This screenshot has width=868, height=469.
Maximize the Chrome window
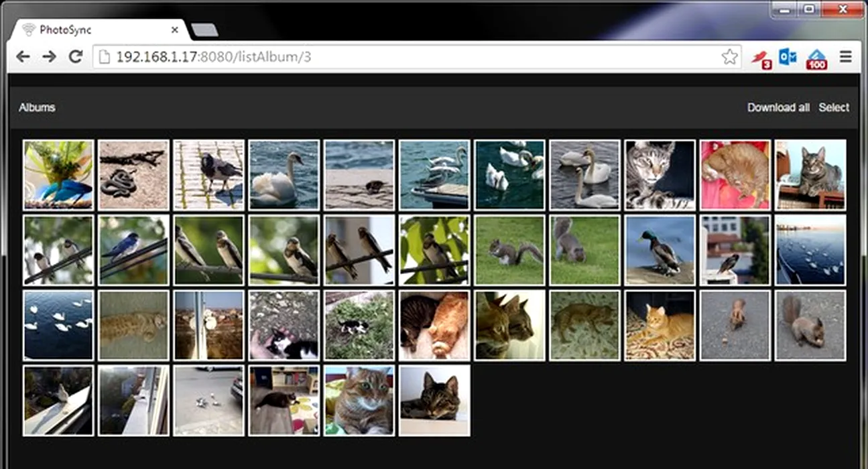[808, 9]
